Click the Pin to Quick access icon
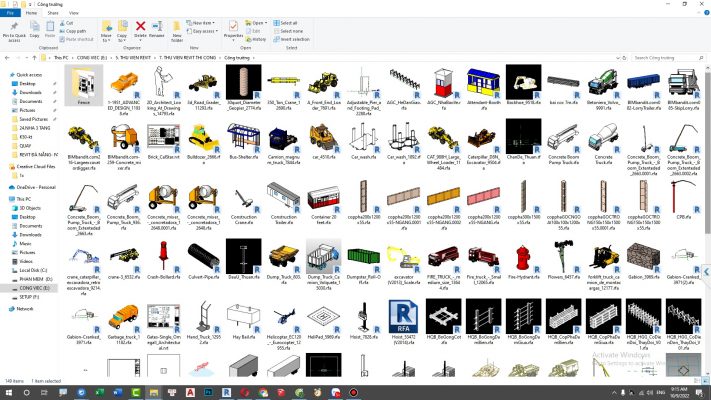This screenshot has height=400, width=711. coord(14,26)
